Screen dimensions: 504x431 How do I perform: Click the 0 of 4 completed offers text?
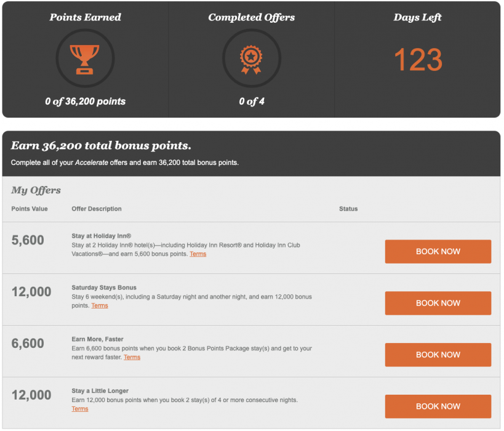tap(252, 102)
